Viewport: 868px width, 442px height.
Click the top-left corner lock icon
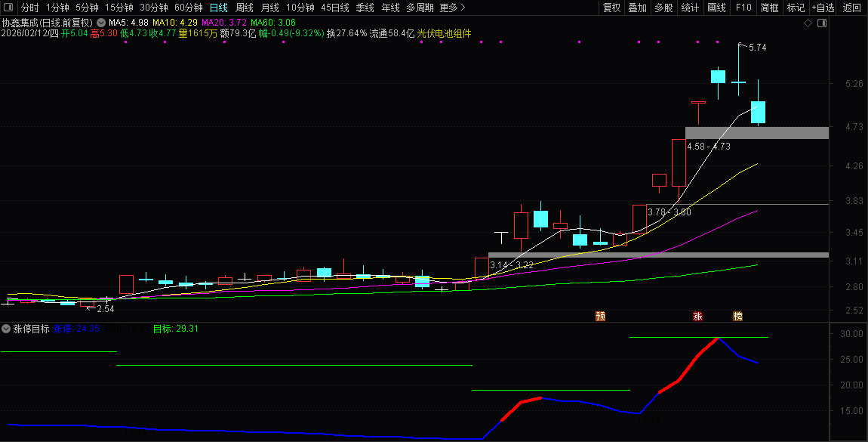[8, 8]
